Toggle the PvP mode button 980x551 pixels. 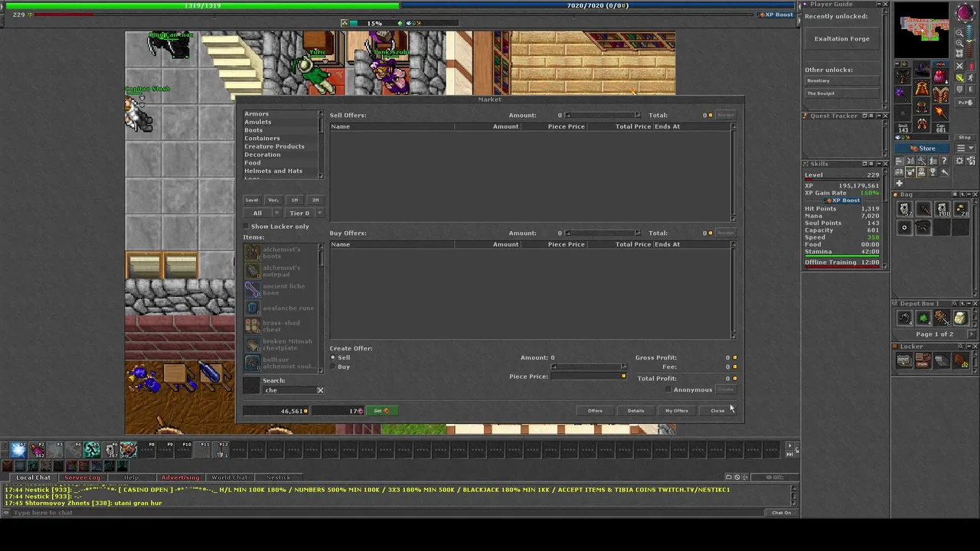965,103
